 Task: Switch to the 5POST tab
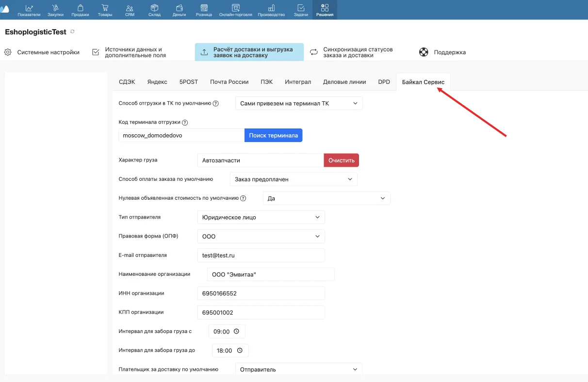click(x=189, y=82)
